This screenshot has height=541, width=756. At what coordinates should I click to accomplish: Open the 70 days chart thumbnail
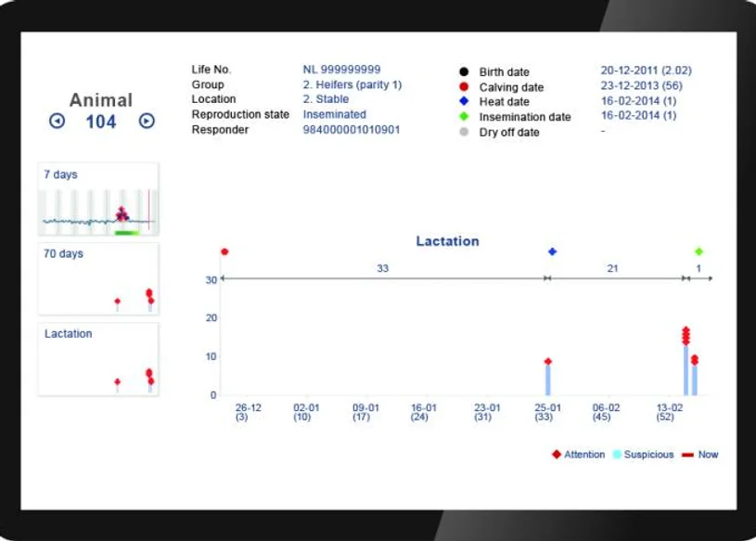(x=98, y=278)
